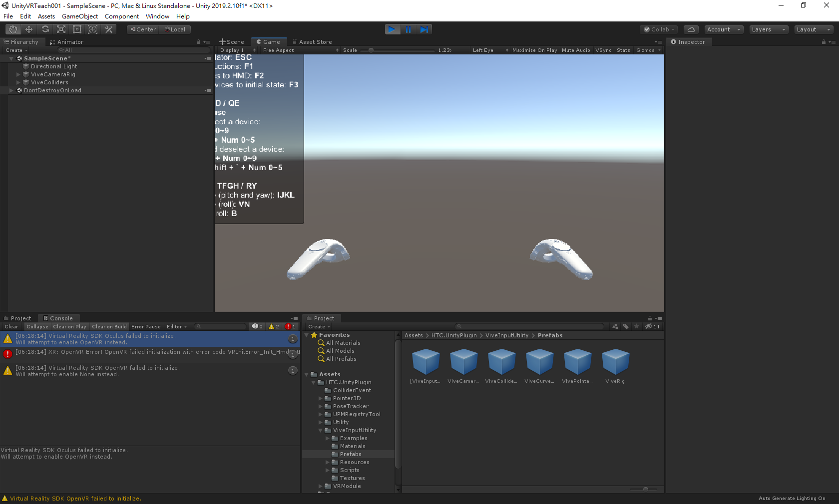Select the OpenVR Error console entry

pos(150,355)
